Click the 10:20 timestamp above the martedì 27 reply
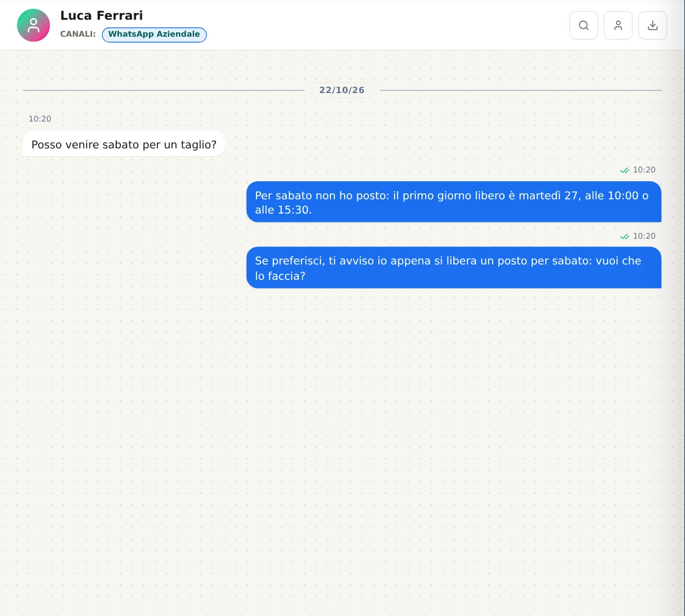This screenshot has height=616, width=685. coord(644,170)
